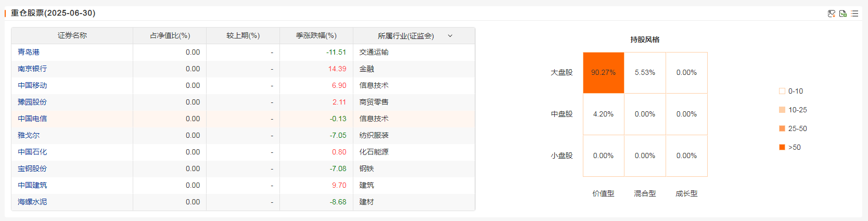Image resolution: width=868 pixels, height=221 pixels.
Task: Open the 中国建筑 stock link
Action: coord(32,185)
